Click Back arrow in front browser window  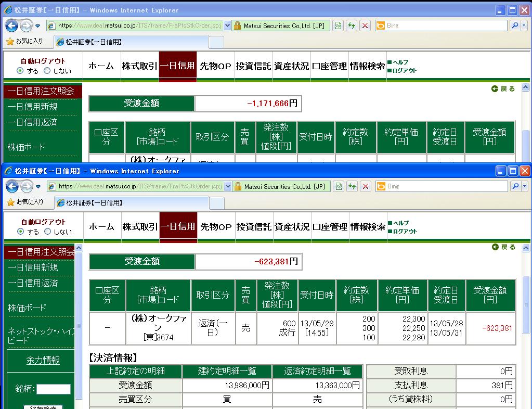(x=12, y=186)
